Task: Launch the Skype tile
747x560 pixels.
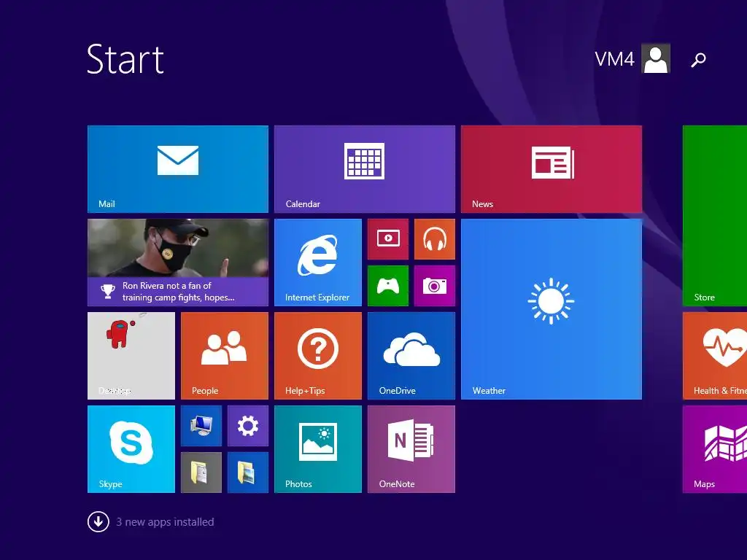Action: pos(131,449)
